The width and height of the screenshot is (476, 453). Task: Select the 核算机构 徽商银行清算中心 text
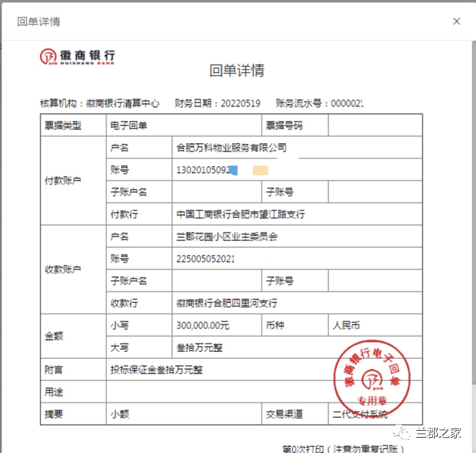coord(99,103)
